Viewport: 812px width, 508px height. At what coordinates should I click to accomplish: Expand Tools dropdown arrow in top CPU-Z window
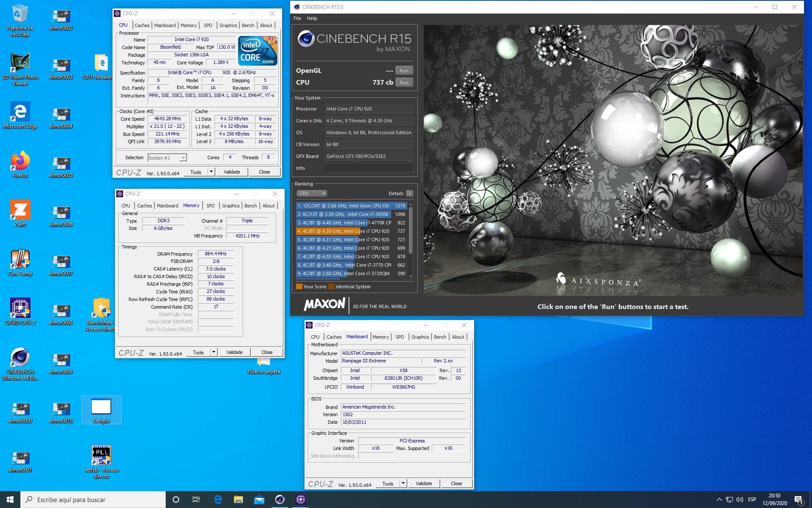tap(211, 172)
